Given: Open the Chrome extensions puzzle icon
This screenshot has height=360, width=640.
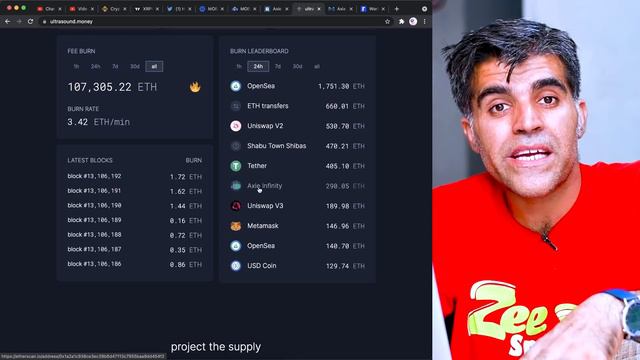Looking at the screenshot, I should [x=401, y=21].
